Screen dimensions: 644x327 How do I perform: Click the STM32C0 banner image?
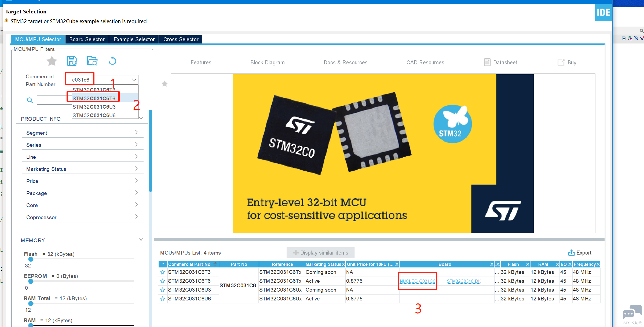[x=383, y=153]
